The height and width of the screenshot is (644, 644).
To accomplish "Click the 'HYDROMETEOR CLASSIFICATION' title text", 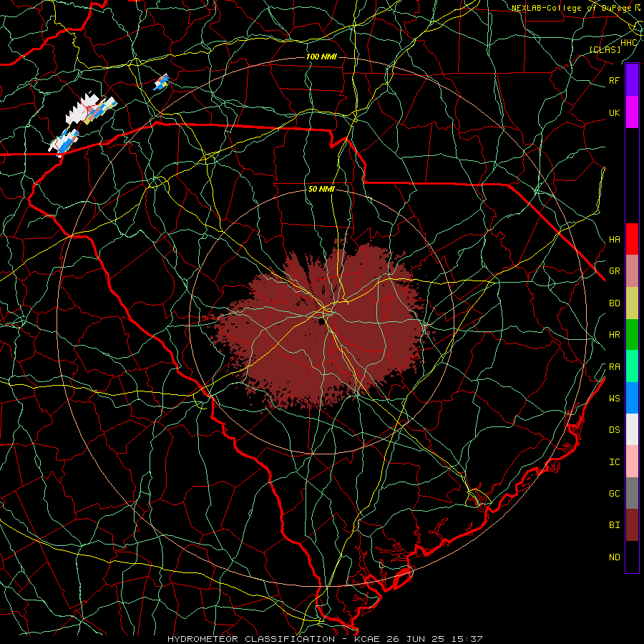I will click(251, 639).
